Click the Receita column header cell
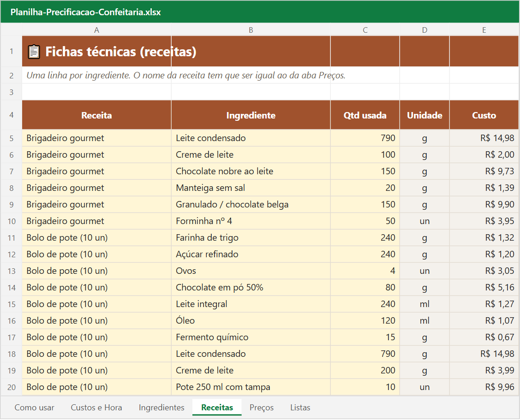The height and width of the screenshot is (420, 520). (96, 115)
